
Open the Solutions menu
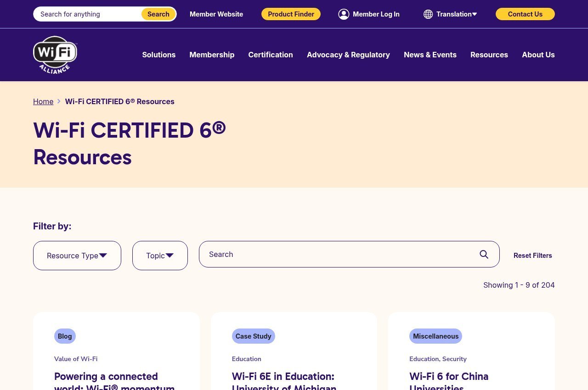pos(159,55)
